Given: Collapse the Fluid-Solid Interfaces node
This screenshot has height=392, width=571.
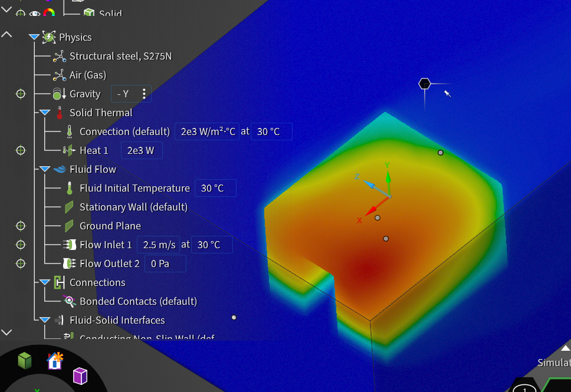Looking at the screenshot, I should pyautogui.click(x=45, y=320).
